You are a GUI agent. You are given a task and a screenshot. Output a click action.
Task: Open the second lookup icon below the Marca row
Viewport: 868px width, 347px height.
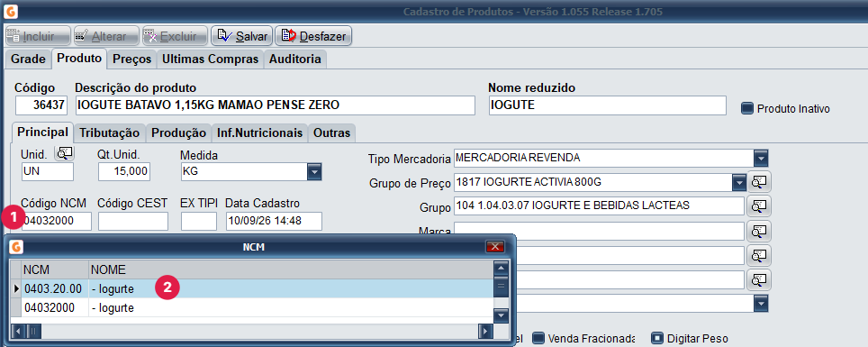(x=759, y=280)
